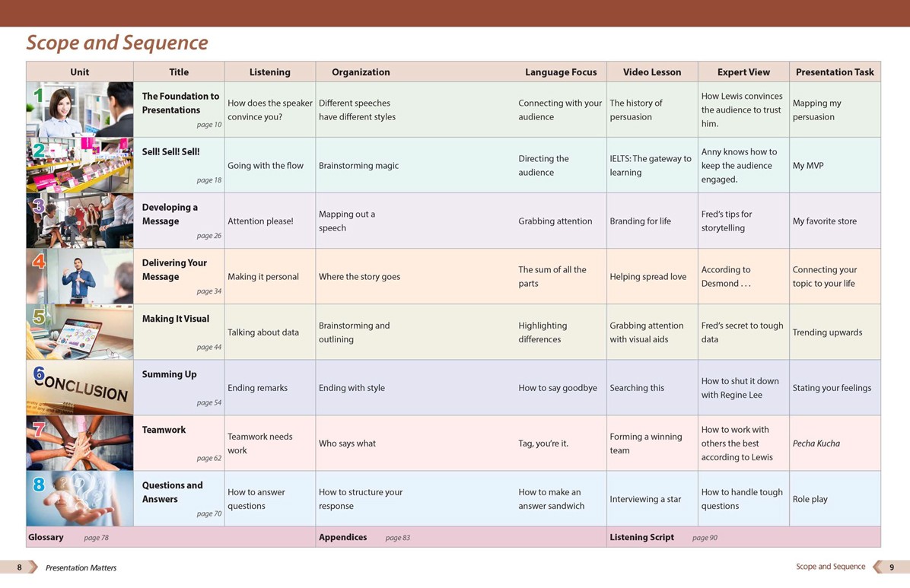Click the Unit 1 receptionist thumbnail image
Screen dimensions: 910x588
pyautogui.click(x=80, y=110)
